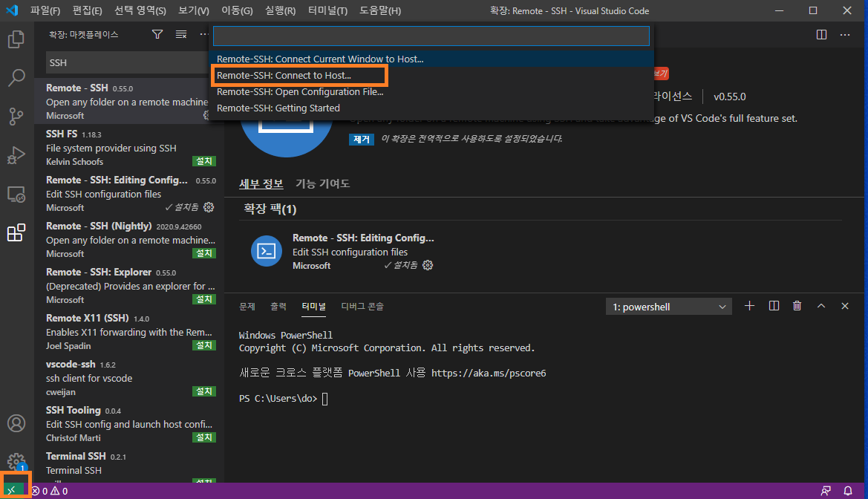The width and height of the screenshot is (868, 499).
Task: Open editor more actions ellipsis
Action: click(845, 34)
